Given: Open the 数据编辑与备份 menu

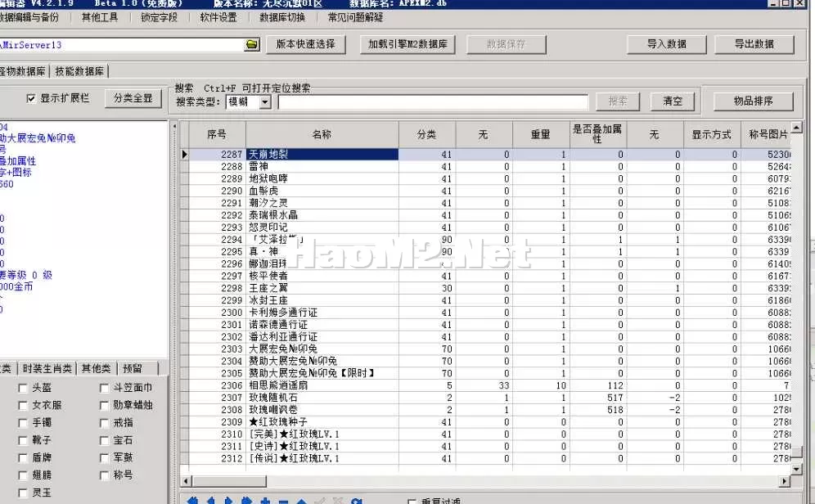Looking at the screenshot, I should [29, 17].
